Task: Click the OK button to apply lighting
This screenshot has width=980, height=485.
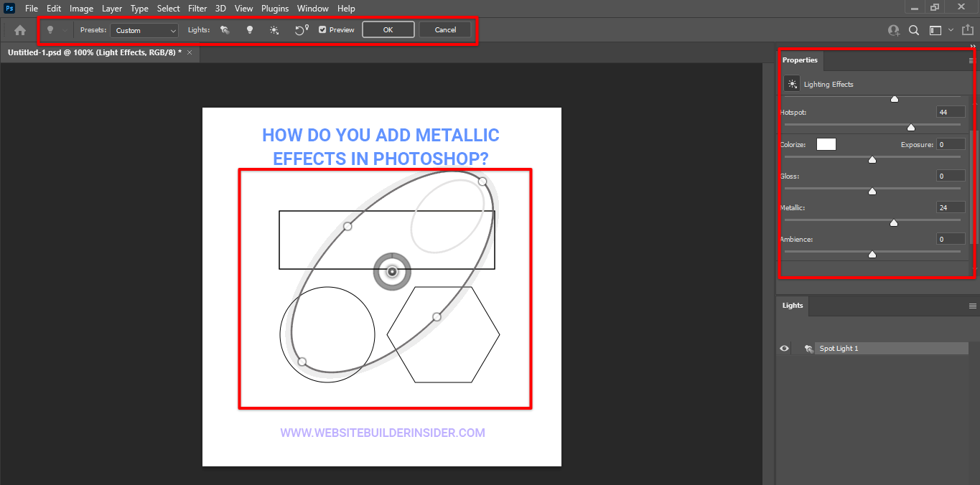Action: pos(388,29)
